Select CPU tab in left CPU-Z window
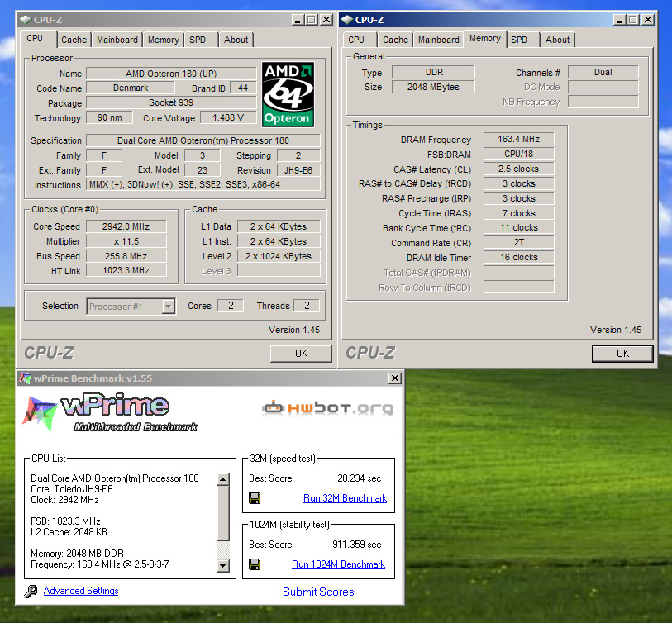The image size is (672, 623). coord(35,39)
